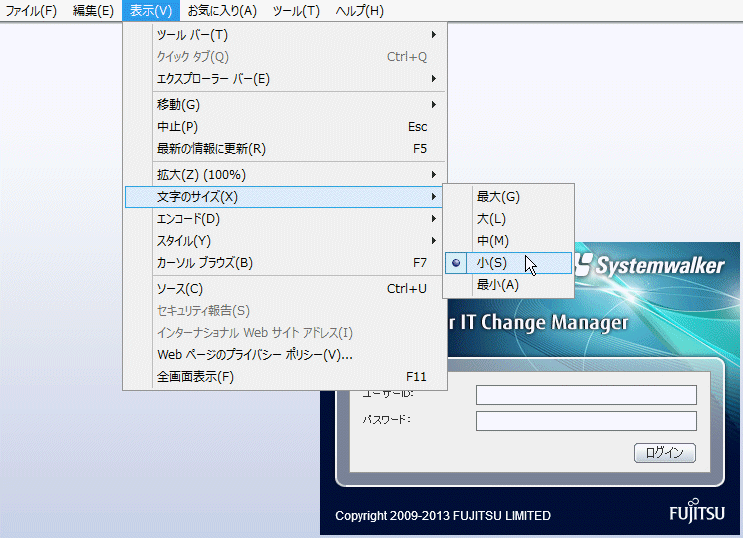Click the パスワード input field
Image resolution: width=743 pixels, height=538 pixels.
586,421
